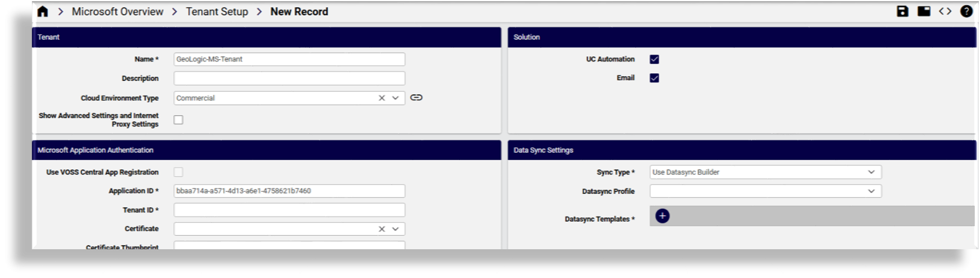This screenshot has height=278, width=980.
Task: Select the New Record breadcrumb
Action: coord(299,12)
